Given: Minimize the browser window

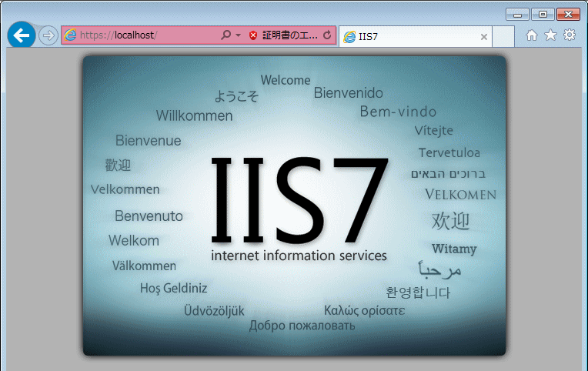Looking at the screenshot, I should coord(516,14).
